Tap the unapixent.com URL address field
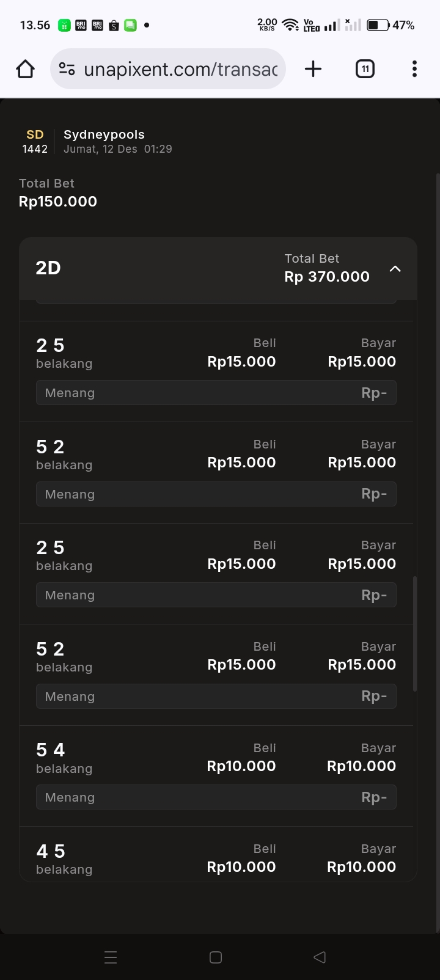Image resolution: width=440 pixels, height=980 pixels. (180, 69)
